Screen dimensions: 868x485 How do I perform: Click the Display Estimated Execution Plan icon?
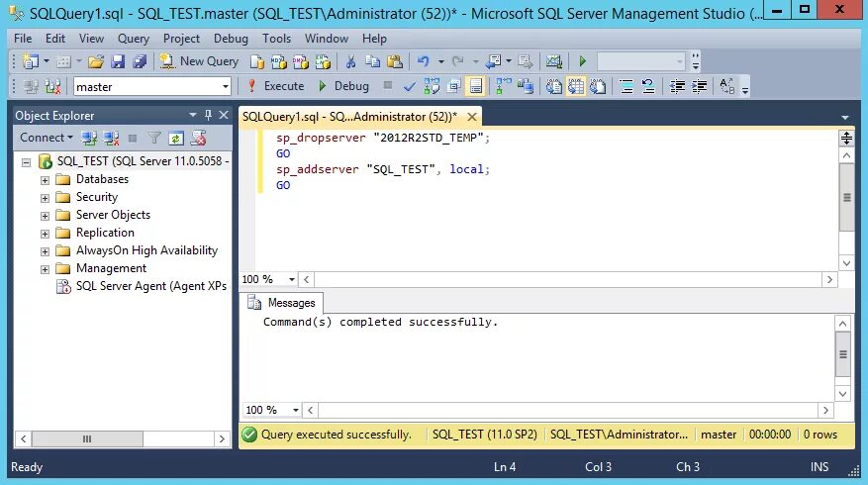[x=432, y=86]
